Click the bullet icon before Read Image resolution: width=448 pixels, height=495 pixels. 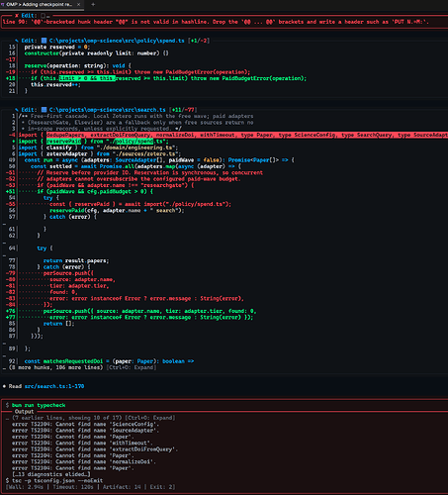4,386
